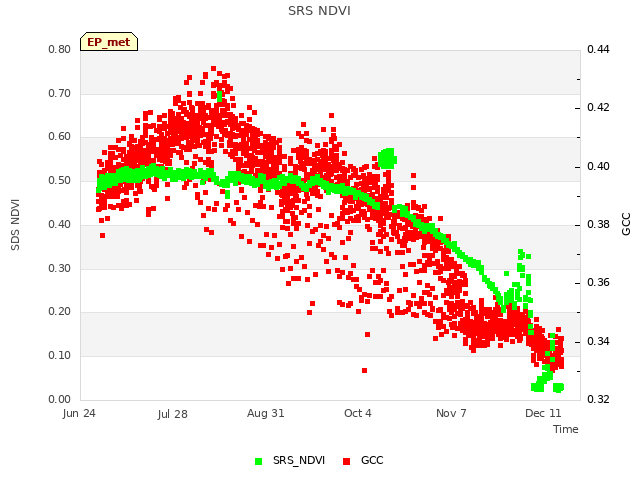Click the green SRS_NDVI legend swatch
This screenshot has width=640, height=480.
pyautogui.click(x=258, y=461)
